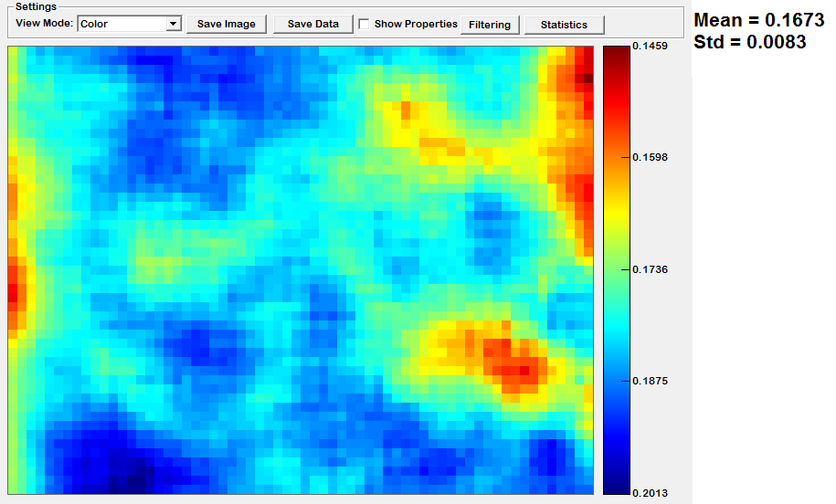Click the dark red top of colorbar
This screenshot has width=836, height=504.
(613, 52)
